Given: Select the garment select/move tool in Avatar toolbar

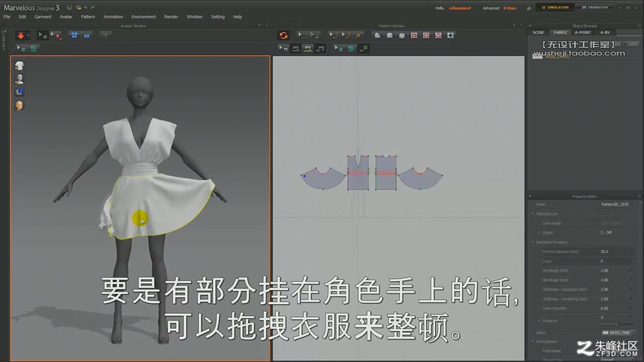Looking at the screenshot, I should (x=43, y=35).
